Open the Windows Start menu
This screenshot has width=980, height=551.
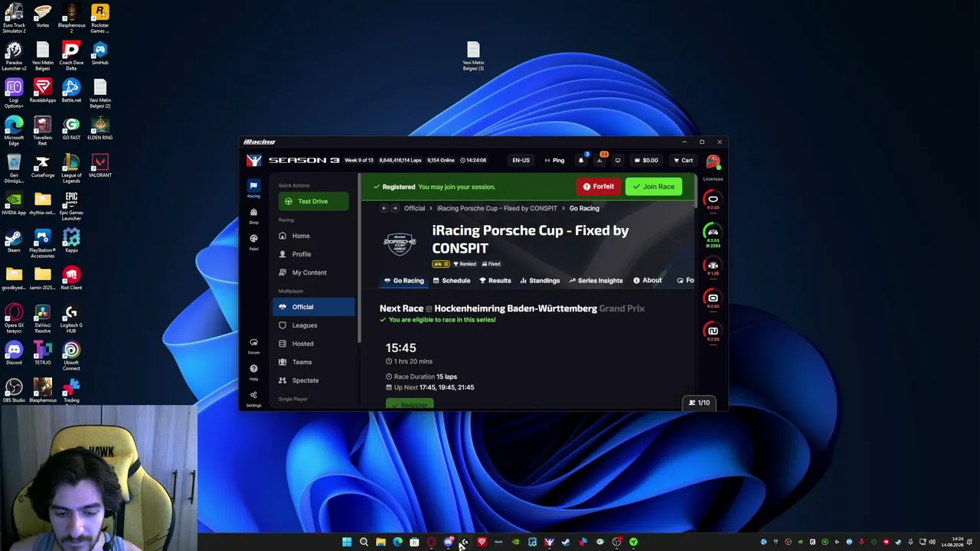click(x=347, y=542)
